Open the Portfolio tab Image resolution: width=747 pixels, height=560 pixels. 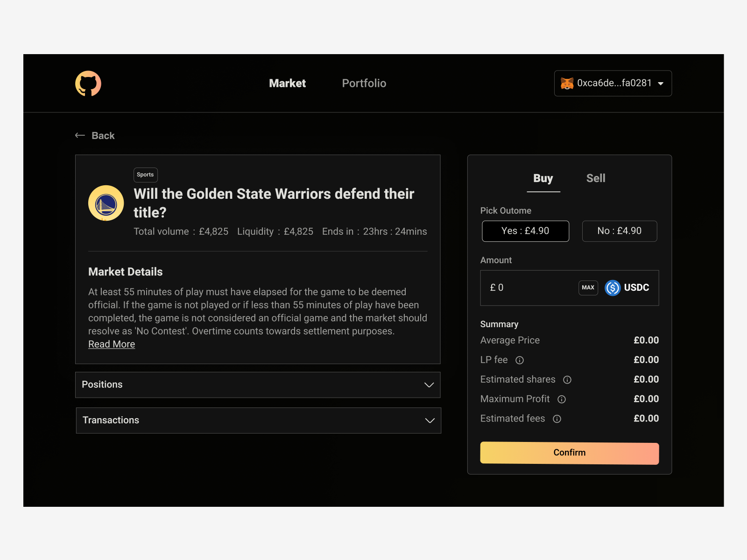[364, 83]
